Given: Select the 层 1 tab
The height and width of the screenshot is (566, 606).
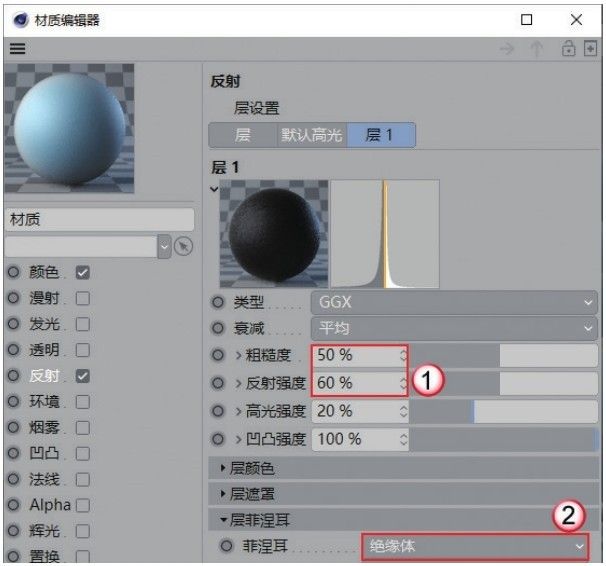Looking at the screenshot, I should 381,135.
